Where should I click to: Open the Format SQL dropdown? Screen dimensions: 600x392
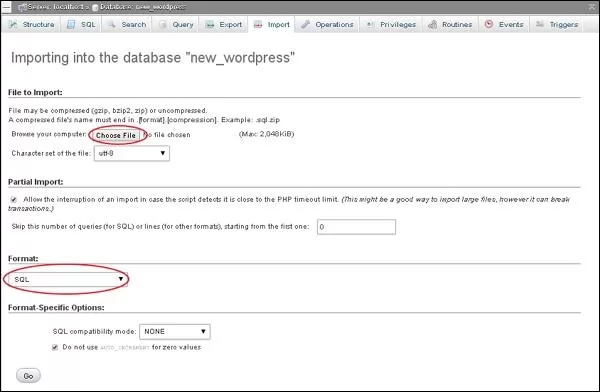click(x=68, y=279)
